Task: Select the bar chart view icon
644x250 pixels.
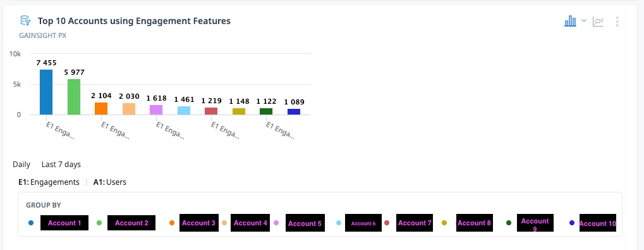Action: pyautogui.click(x=569, y=22)
